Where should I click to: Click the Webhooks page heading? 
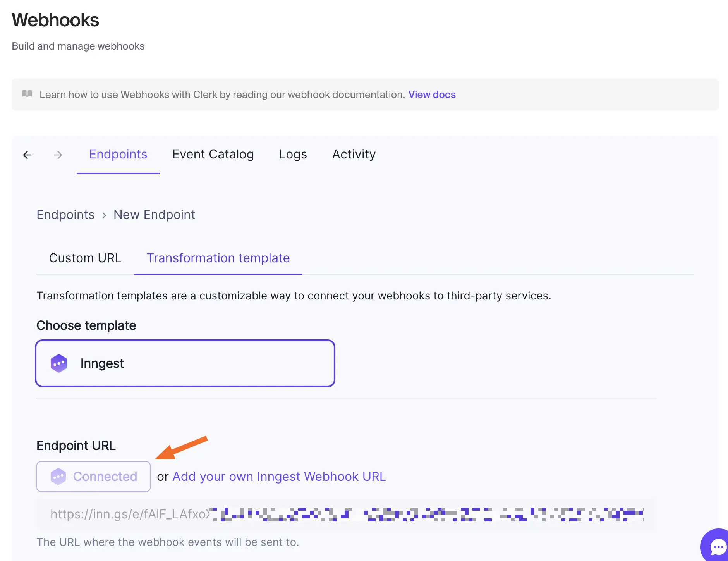pos(55,20)
